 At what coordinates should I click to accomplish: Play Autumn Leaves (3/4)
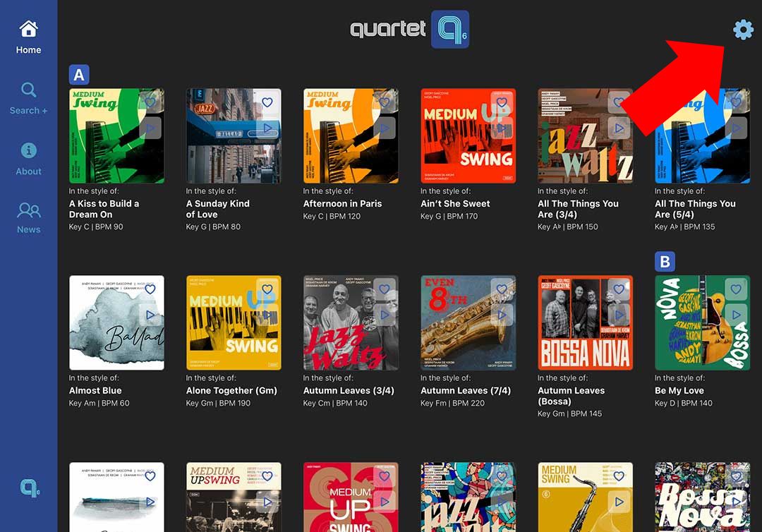pos(385,315)
